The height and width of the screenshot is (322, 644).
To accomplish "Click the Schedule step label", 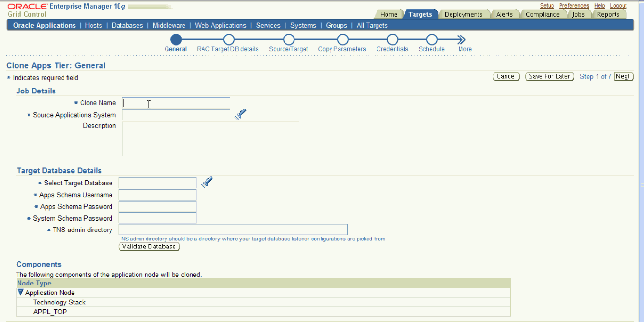I will [x=432, y=49].
